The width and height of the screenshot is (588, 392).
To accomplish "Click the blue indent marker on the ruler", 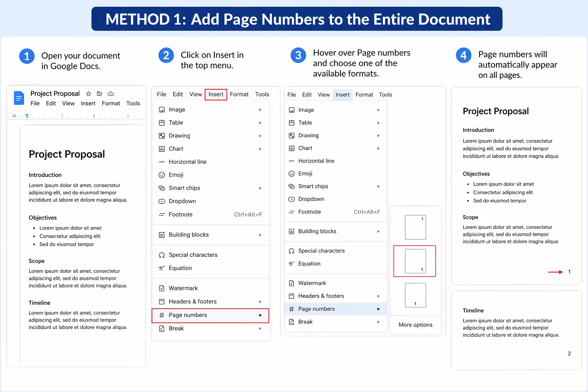I will (x=27, y=116).
